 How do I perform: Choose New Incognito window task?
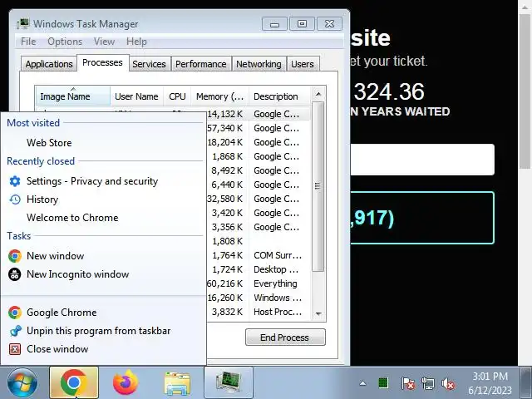[77, 274]
